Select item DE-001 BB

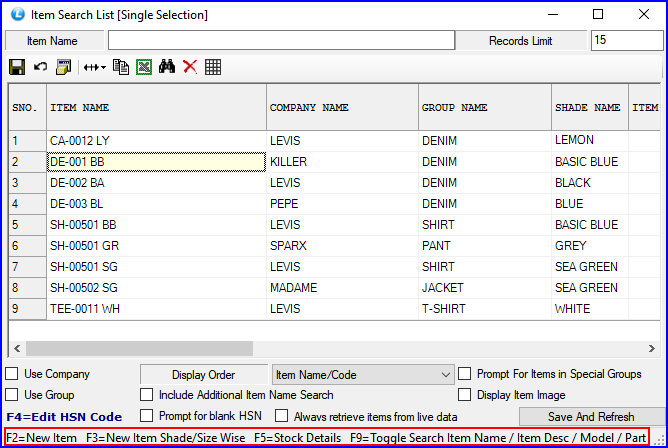click(x=156, y=162)
